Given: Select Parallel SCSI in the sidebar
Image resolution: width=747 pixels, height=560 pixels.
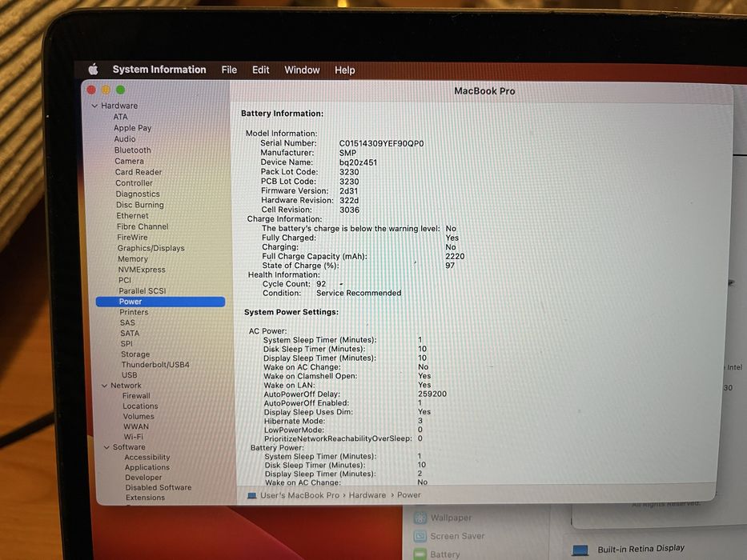Looking at the screenshot, I should 143,291.
